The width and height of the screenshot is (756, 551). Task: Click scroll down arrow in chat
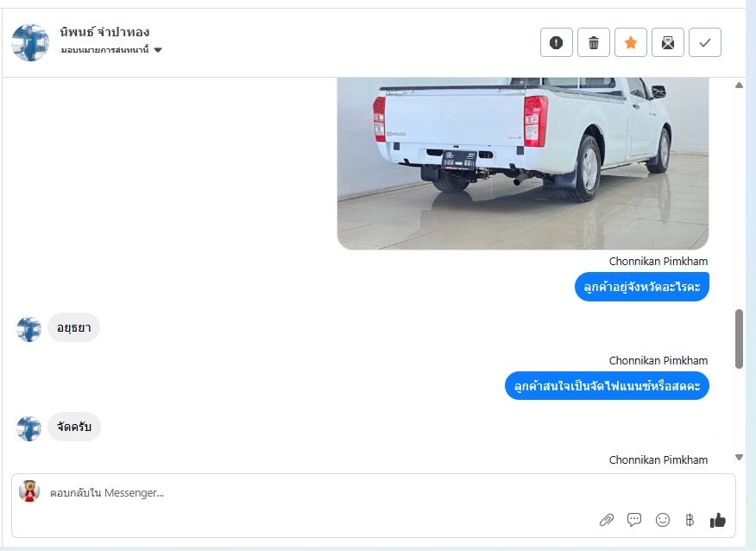[739, 457]
